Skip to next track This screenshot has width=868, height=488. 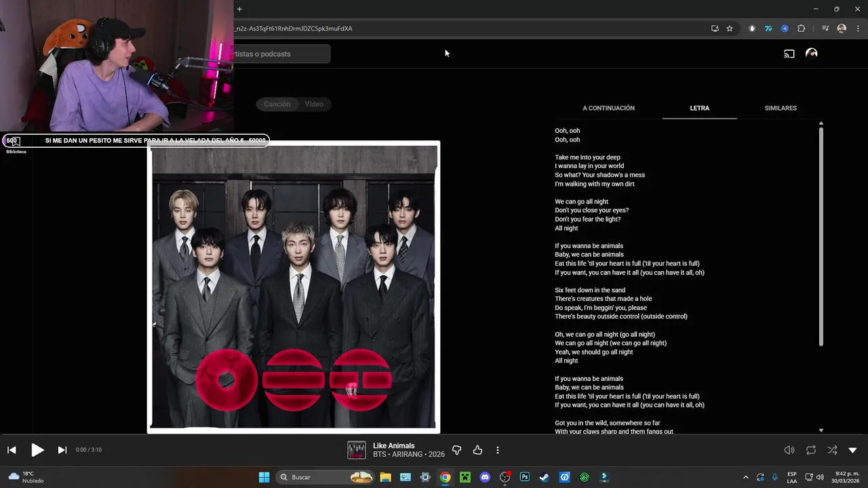click(x=62, y=450)
